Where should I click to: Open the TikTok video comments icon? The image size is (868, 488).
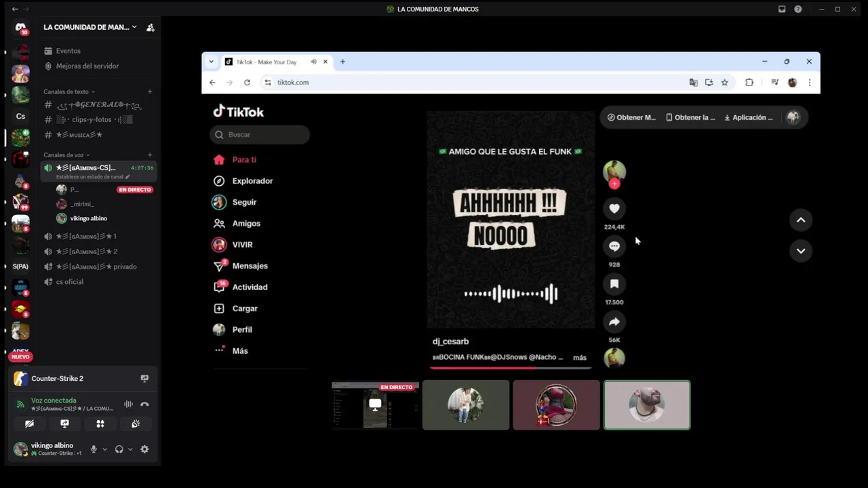click(614, 246)
